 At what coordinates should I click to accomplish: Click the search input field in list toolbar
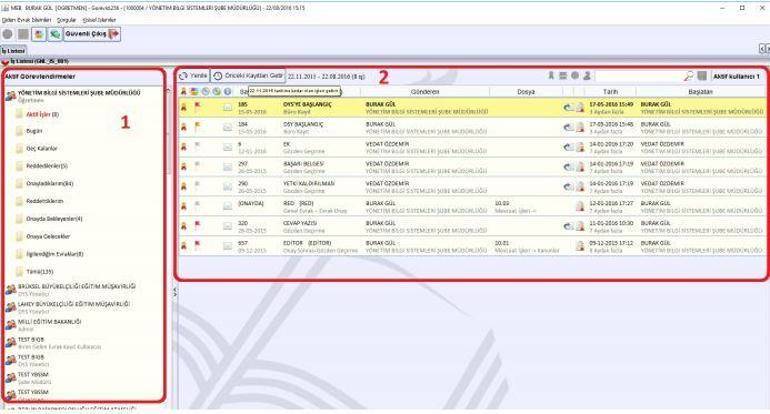(x=640, y=76)
